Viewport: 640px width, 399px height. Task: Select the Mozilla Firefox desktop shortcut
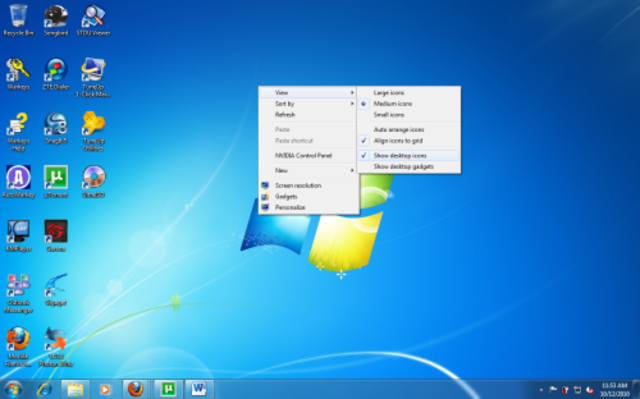pos(18,347)
